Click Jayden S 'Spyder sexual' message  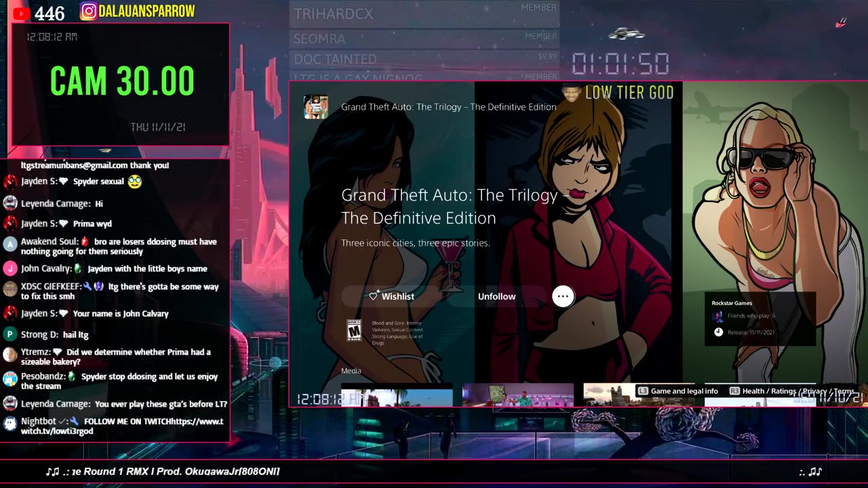coord(98,182)
